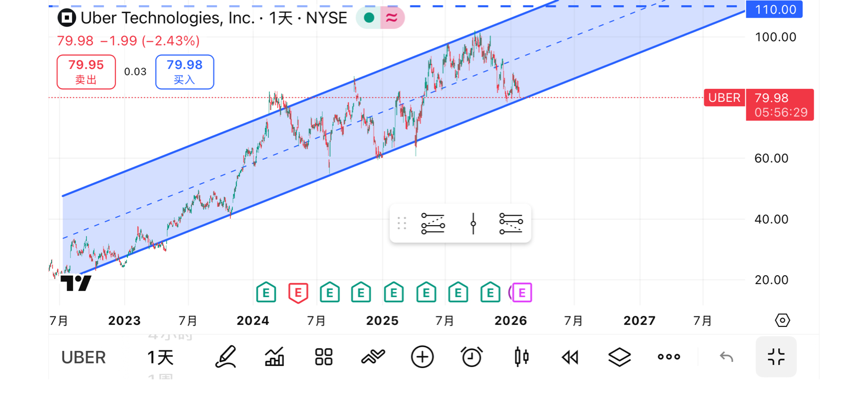Image resolution: width=868 pixels, height=401 pixels.
Task: Open the layout grid icon
Action: click(324, 357)
